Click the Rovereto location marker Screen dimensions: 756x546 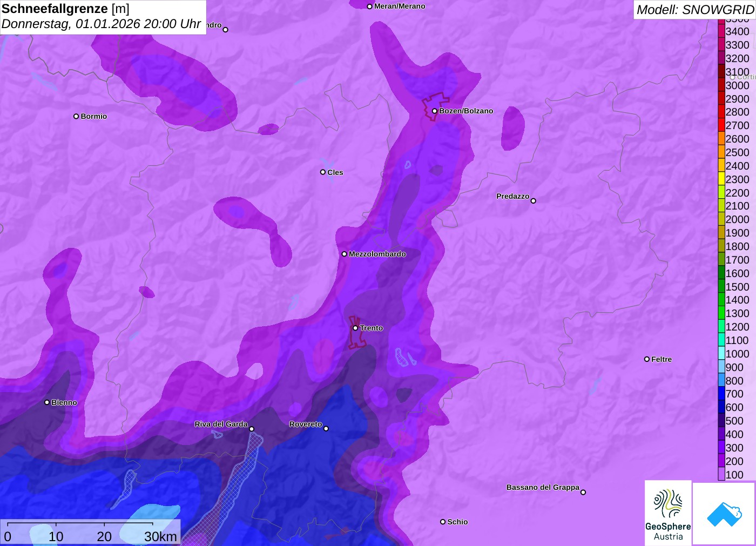326,429
